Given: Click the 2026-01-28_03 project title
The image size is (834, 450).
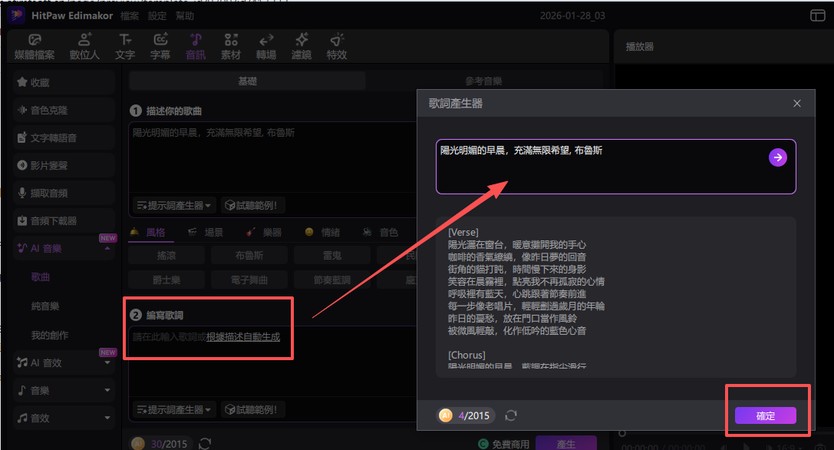Looking at the screenshot, I should 573,15.
